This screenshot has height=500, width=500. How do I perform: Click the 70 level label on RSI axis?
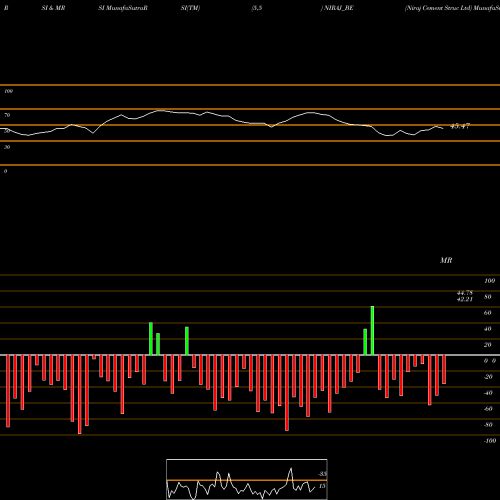[7, 115]
